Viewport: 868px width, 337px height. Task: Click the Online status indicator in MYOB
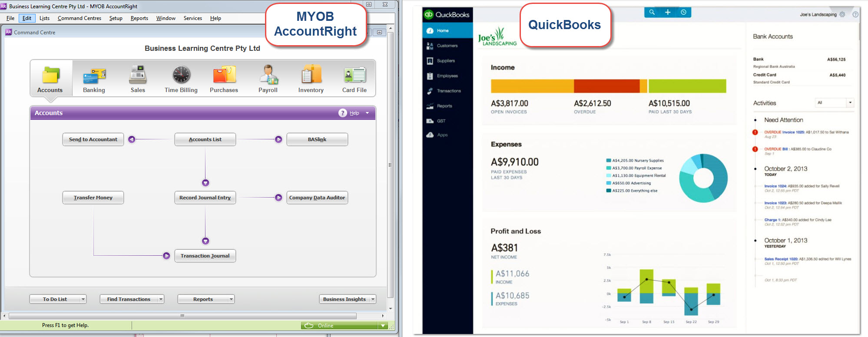(340, 326)
